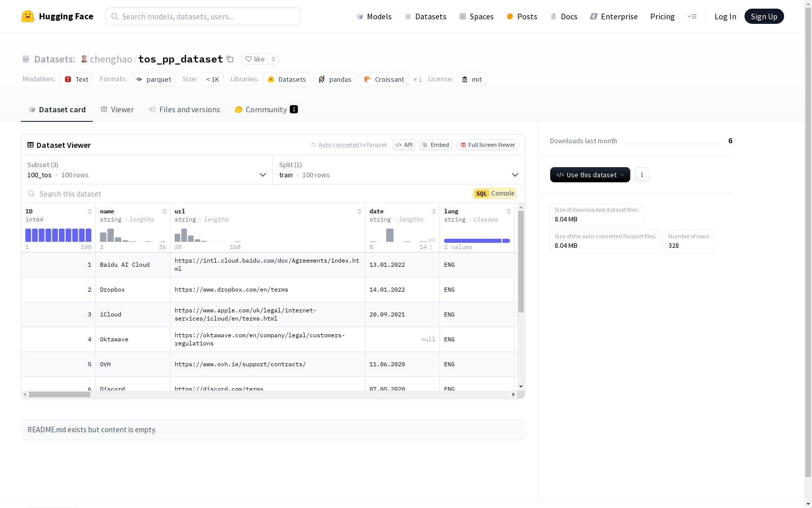Viewport: 812px width, 508px height.
Task: Click the table vertical scrollbar thumb
Action: click(521, 262)
